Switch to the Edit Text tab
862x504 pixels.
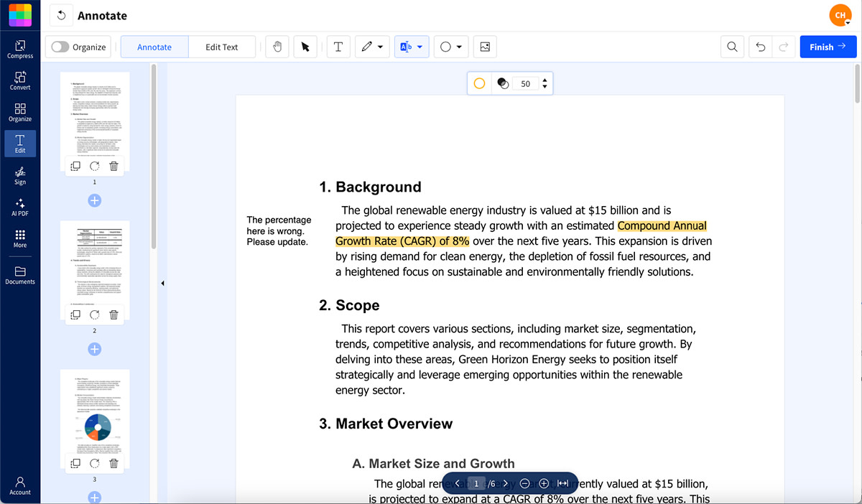tap(221, 46)
